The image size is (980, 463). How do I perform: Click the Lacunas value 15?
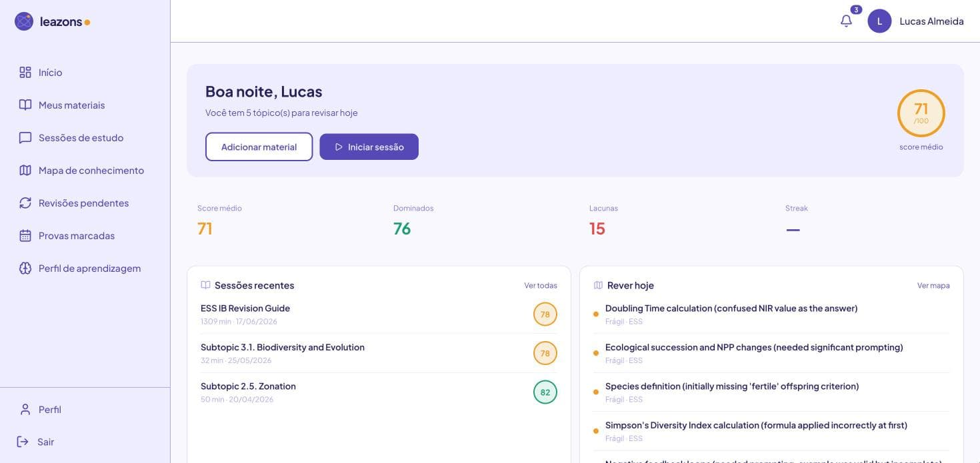point(597,229)
